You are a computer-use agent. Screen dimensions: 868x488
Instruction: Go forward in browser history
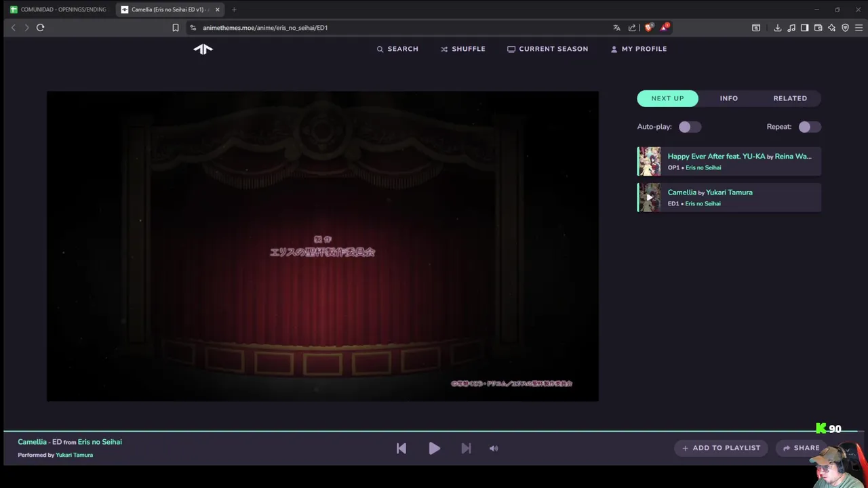tap(26, 28)
